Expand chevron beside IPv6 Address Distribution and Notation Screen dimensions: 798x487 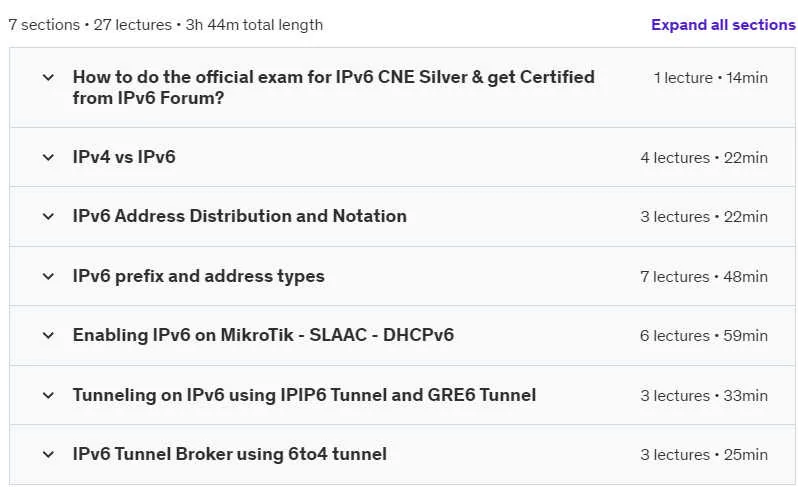click(x=48, y=216)
